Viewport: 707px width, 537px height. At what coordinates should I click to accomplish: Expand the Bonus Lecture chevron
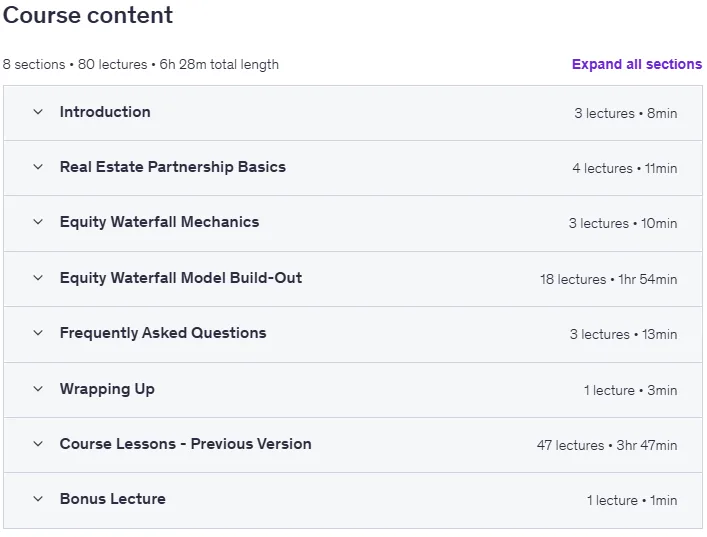click(x=38, y=499)
